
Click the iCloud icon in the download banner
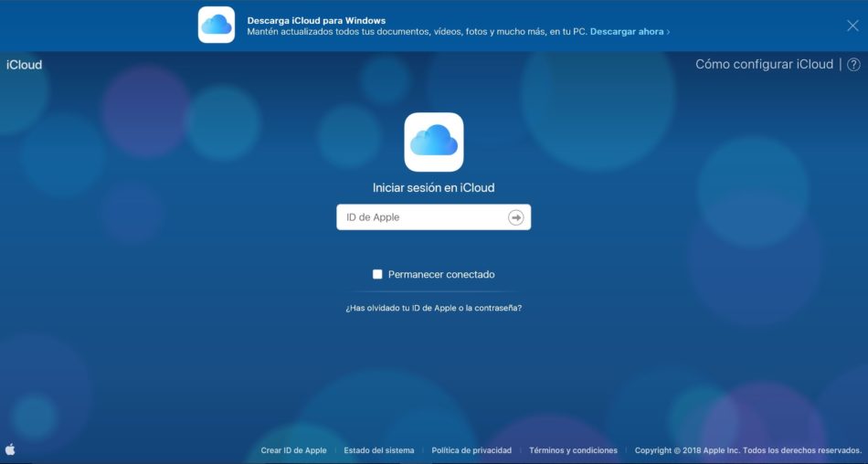pyautogui.click(x=217, y=25)
